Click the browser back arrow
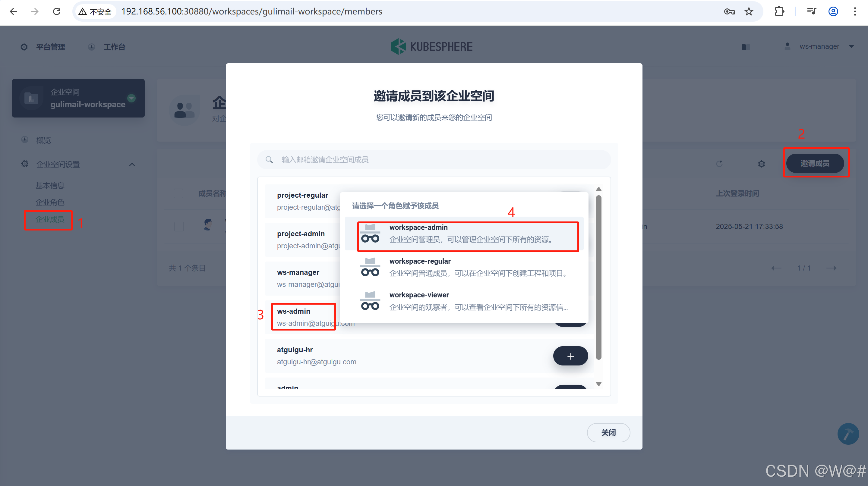Image resolution: width=868 pixels, height=486 pixels. (14, 11)
